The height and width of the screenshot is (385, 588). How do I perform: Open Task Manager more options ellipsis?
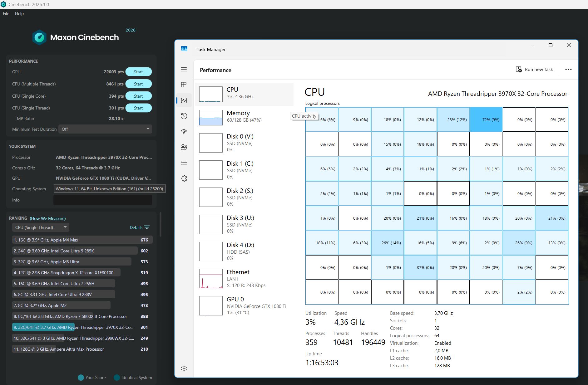[568, 70]
